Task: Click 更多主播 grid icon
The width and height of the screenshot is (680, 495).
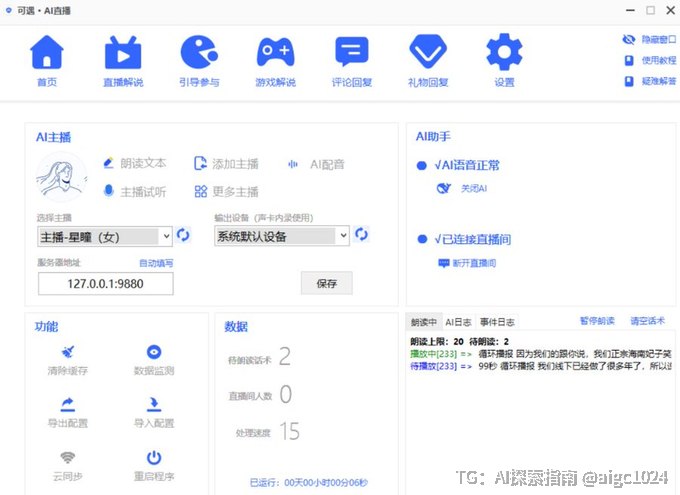Action: pyautogui.click(x=200, y=191)
